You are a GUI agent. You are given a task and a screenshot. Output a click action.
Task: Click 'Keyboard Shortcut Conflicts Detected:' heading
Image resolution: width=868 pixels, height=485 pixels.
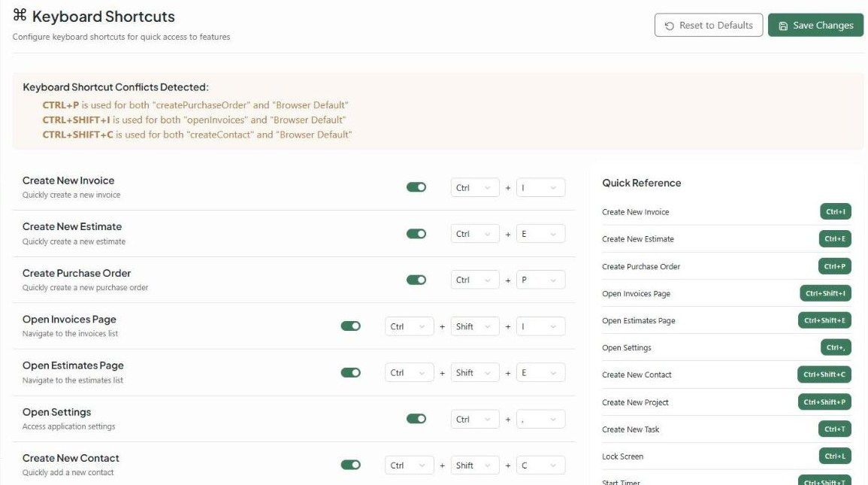click(116, 87)
